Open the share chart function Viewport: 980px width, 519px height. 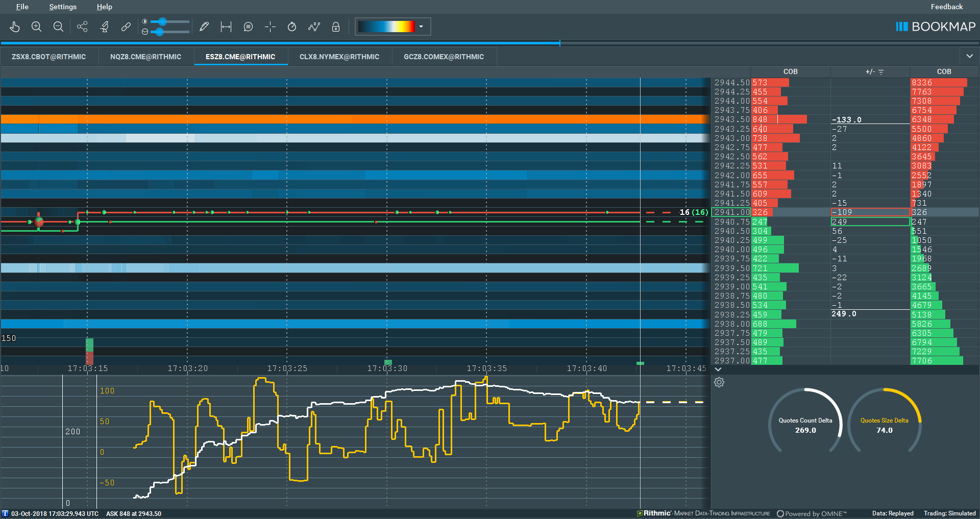pyautogui.click(x=82, y=27)
